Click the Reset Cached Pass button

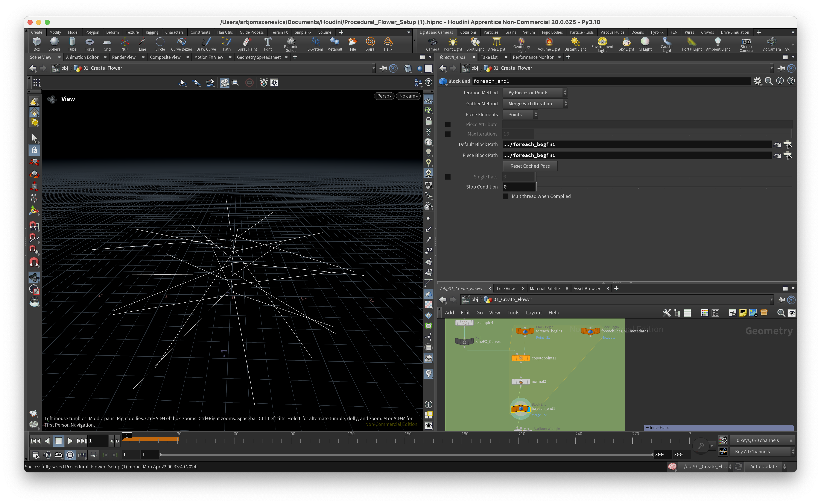(x=530, y=166)
